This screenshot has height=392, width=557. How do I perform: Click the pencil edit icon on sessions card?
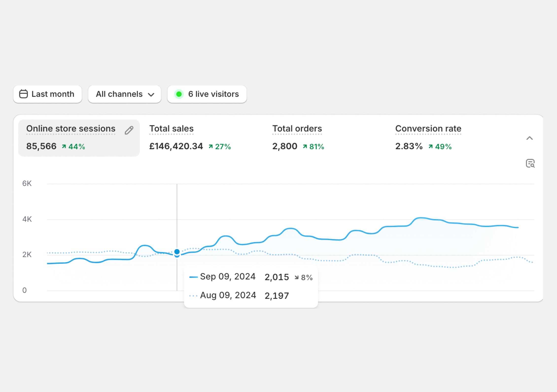[x=129, y=130]
